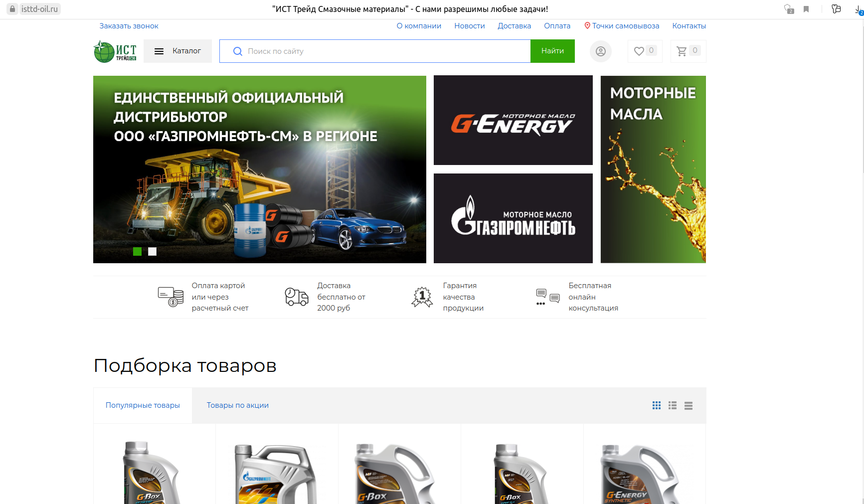Click the padlock site security icon
Image resolution: width=864 pixels, height=504 pixels.
tap(12, 9)
